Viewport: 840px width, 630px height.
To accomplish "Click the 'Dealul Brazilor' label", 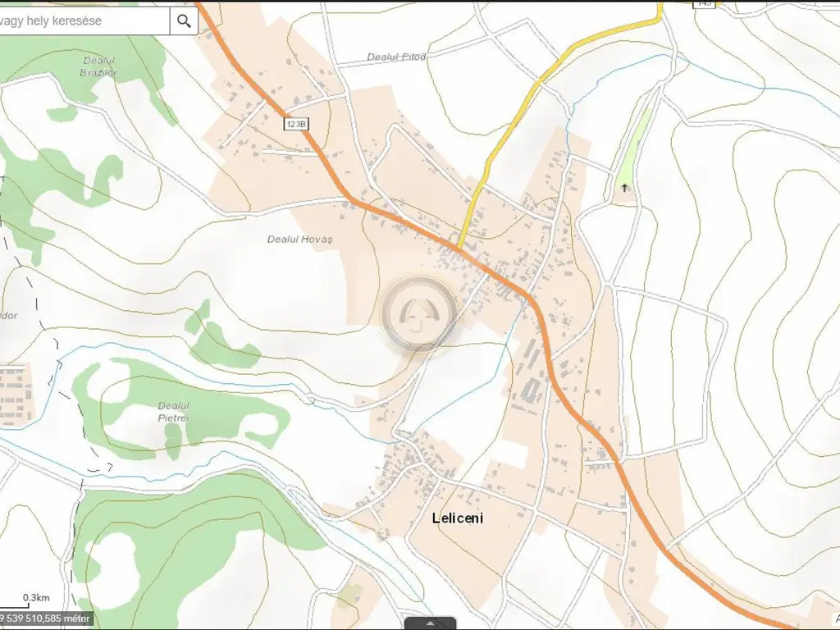I will [98, 66].
